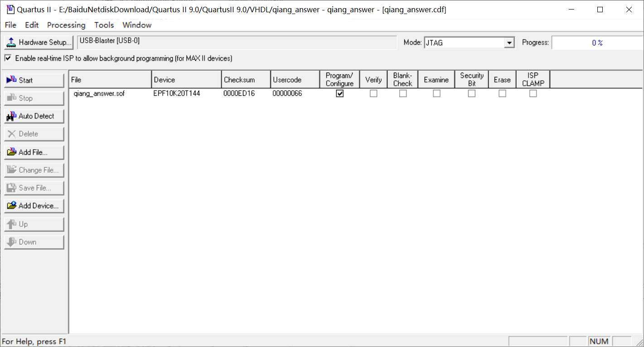The width and height of the screenshot is (644, 347).
Task: Open the Processing menu
Action: pos(66,25)
